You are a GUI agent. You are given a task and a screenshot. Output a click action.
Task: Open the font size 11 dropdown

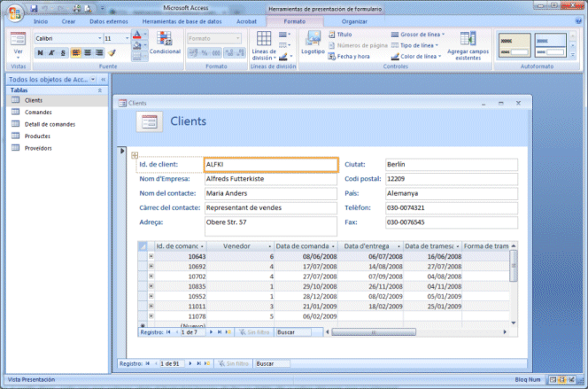127,38
